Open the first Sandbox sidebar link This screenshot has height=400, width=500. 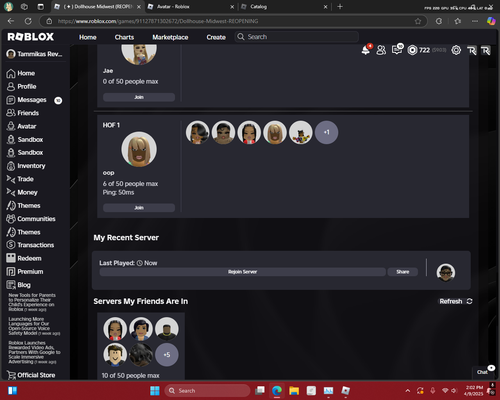pyautogui.click(x=25, y=140)
